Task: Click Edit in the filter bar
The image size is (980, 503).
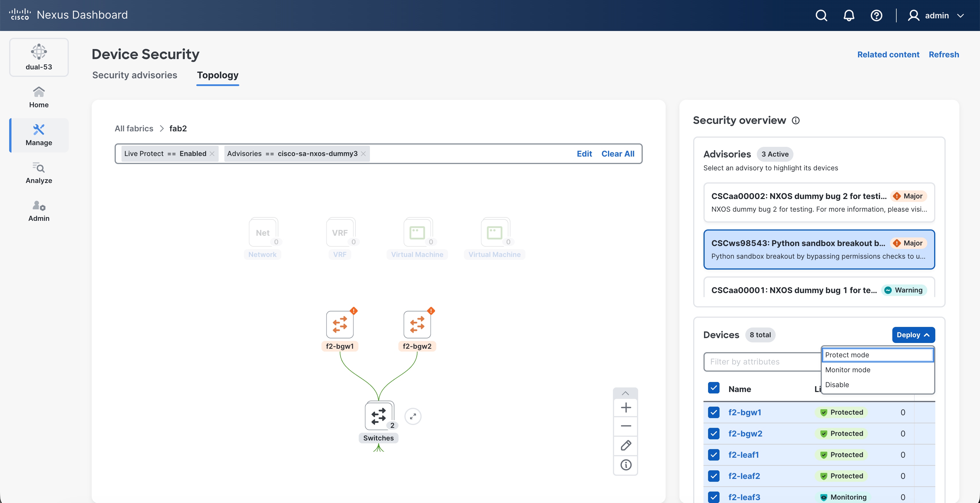Action: tap(584, 153)
